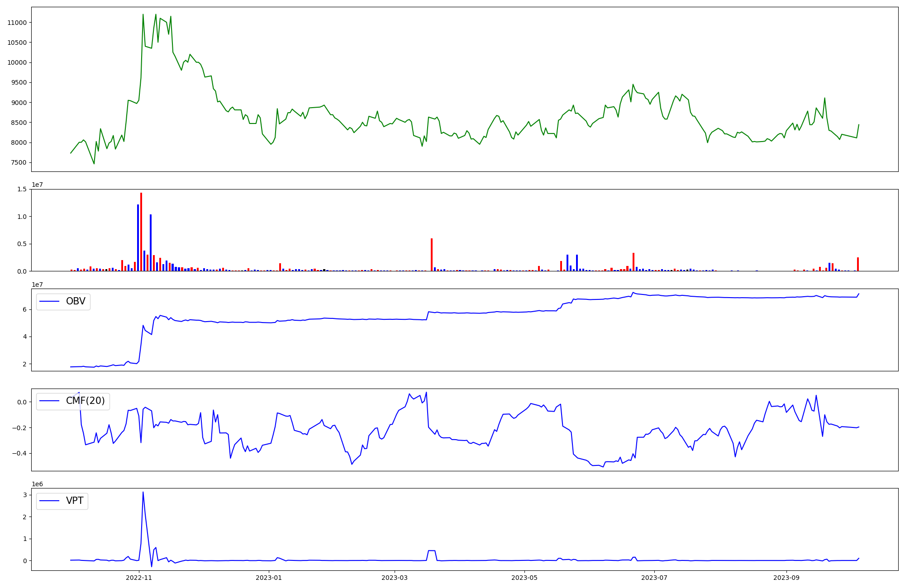Click the 2023-05 date tick label

coord(525,578)
